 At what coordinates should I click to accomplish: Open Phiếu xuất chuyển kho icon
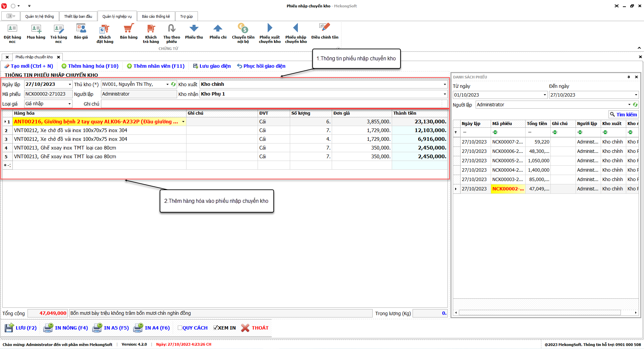coord(270,33)
